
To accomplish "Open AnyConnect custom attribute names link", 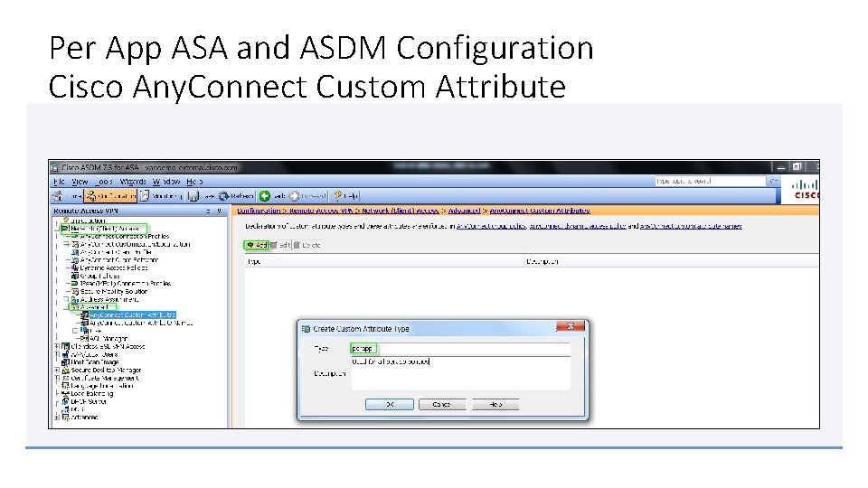I will (691, 226).
